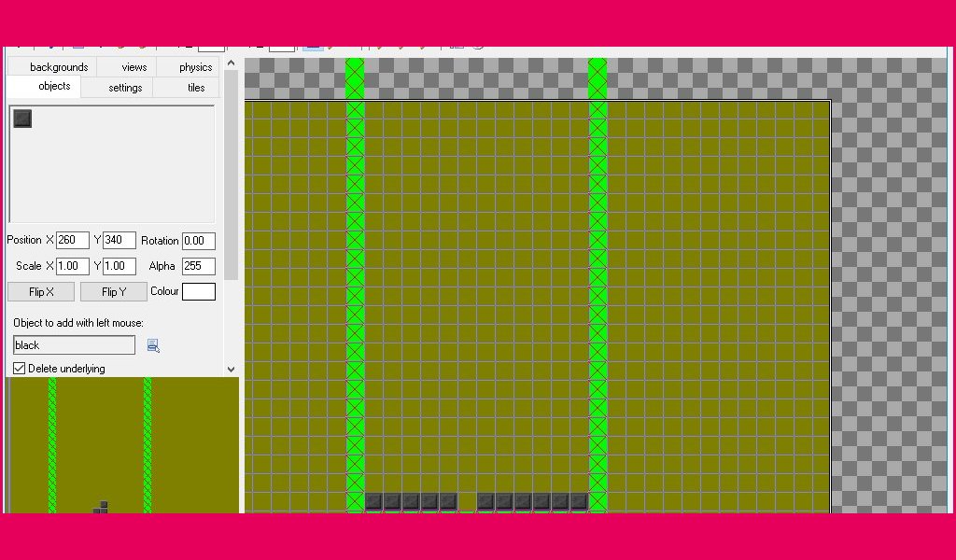
Task: Go to the tiles tab
Action: (x=196, y=88)
